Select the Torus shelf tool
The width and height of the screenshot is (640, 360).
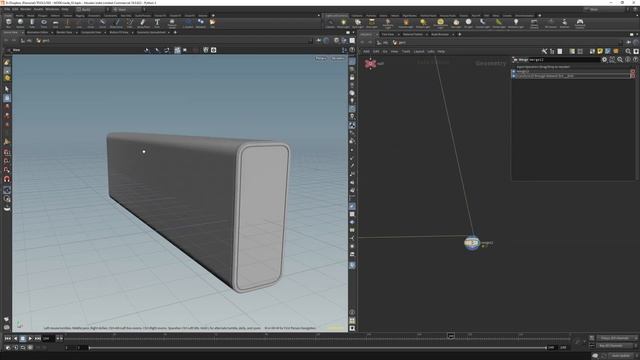(44, 23)
